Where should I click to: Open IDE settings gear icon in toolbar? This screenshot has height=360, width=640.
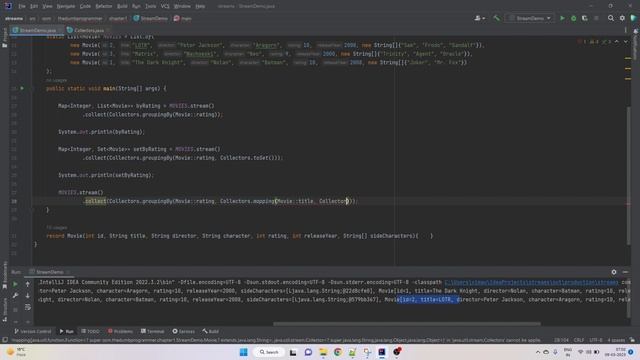click(622, 18)
